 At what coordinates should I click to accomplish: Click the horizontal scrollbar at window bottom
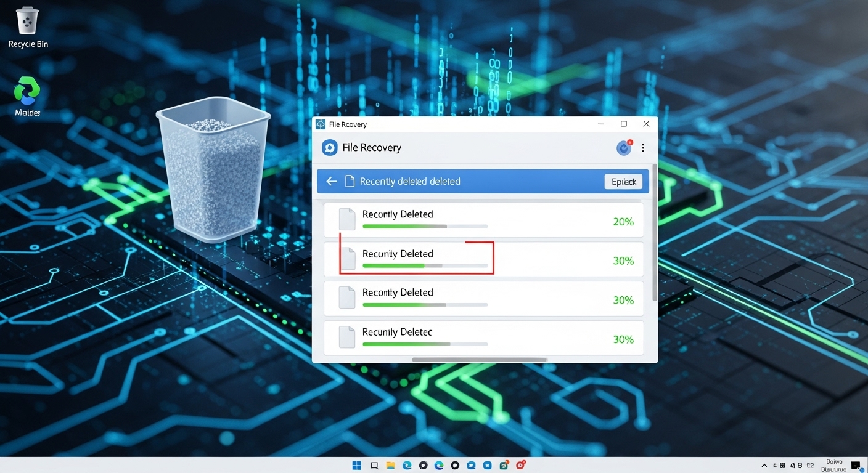coord(479,359)
